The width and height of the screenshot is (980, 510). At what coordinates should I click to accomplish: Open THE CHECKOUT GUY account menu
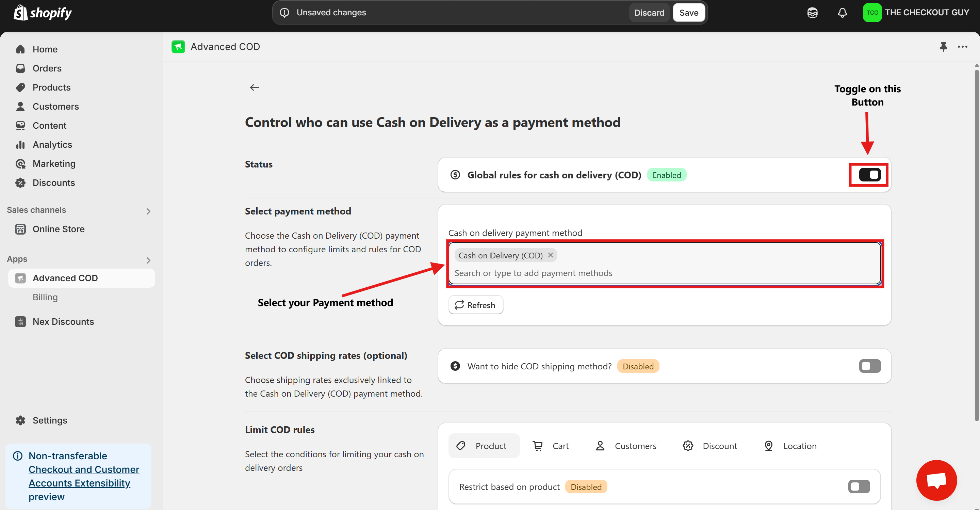[x=916, y=13]
